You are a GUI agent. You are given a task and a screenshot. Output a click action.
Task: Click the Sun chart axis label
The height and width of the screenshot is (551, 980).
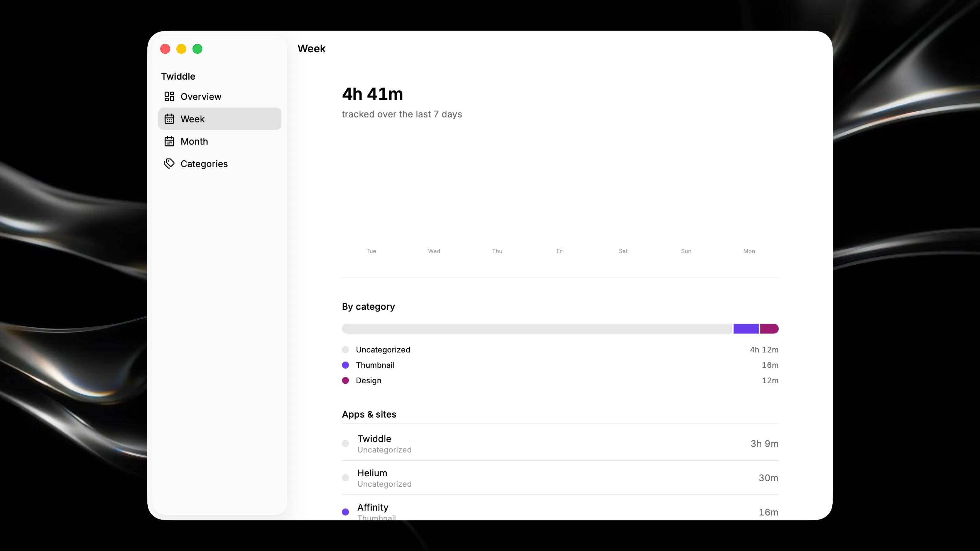[686, 251]
